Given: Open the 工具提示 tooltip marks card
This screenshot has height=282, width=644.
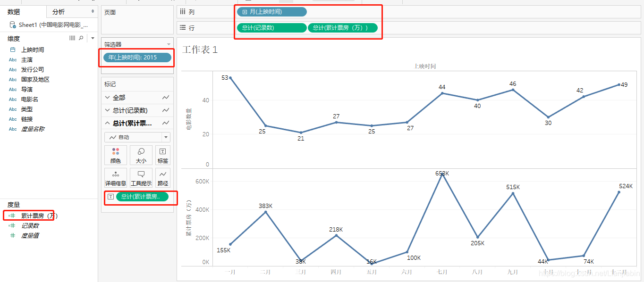Looking at the screenshot, I should (x=141, y=178).
